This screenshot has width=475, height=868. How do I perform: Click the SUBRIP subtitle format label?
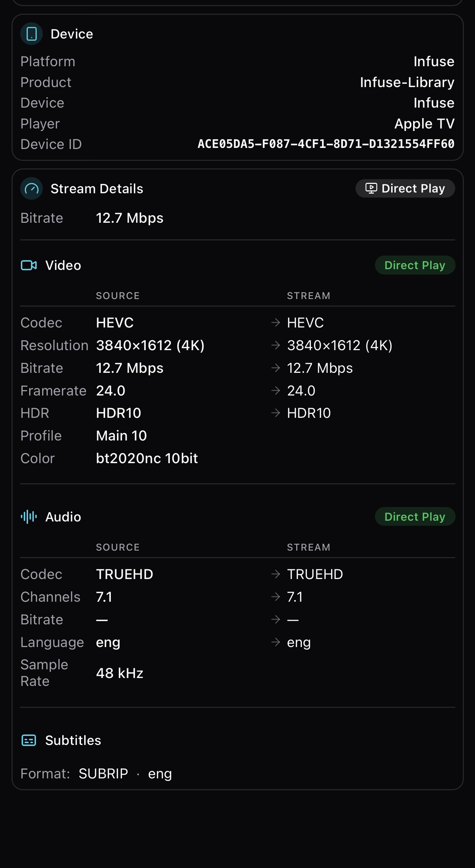click(103, 773)
